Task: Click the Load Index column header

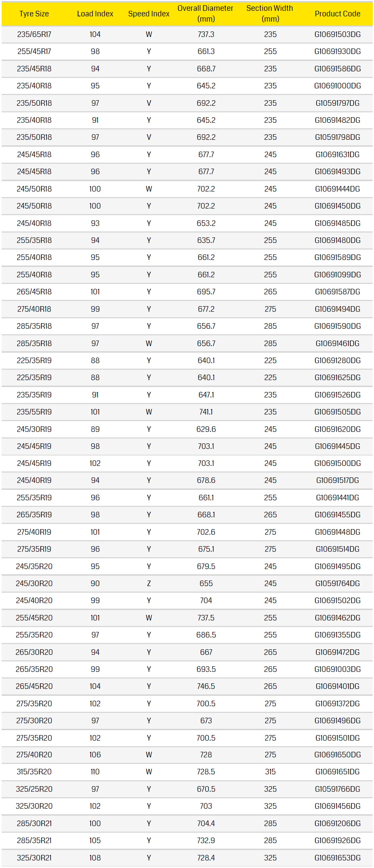Action: pyautogui.click(x=95, y=14)
